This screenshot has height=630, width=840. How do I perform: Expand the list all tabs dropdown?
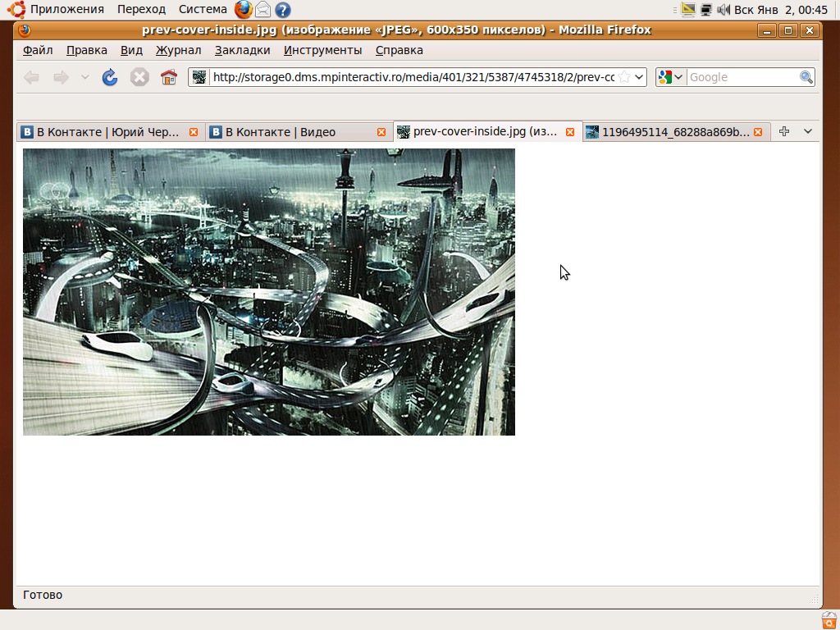808,131
